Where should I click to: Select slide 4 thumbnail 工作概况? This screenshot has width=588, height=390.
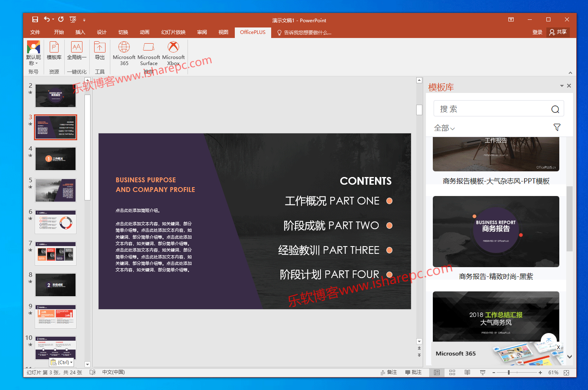click(55, 159)
